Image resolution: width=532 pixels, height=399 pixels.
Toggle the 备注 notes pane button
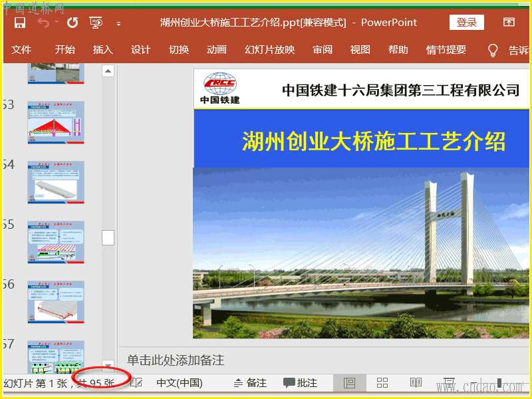(251, 383)
